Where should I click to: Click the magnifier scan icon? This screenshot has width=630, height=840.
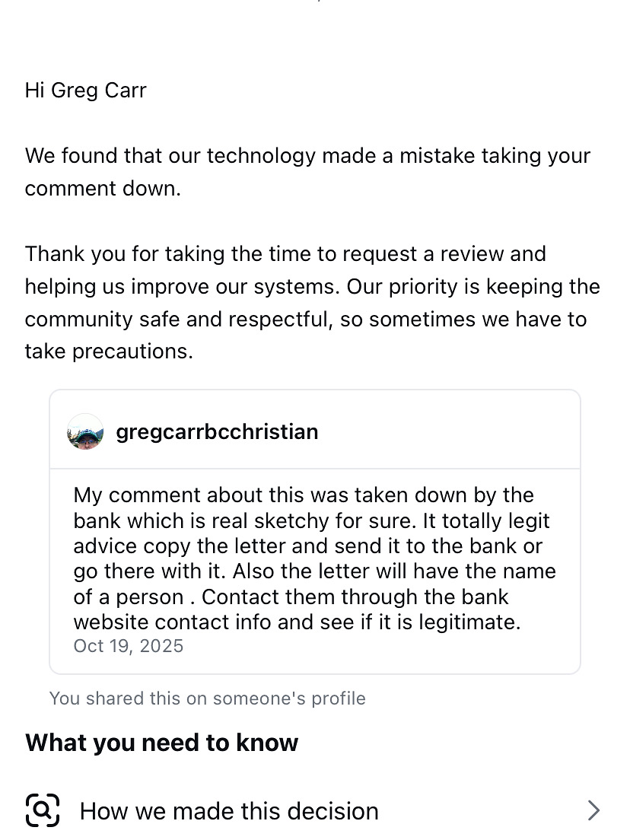[43, 810]
